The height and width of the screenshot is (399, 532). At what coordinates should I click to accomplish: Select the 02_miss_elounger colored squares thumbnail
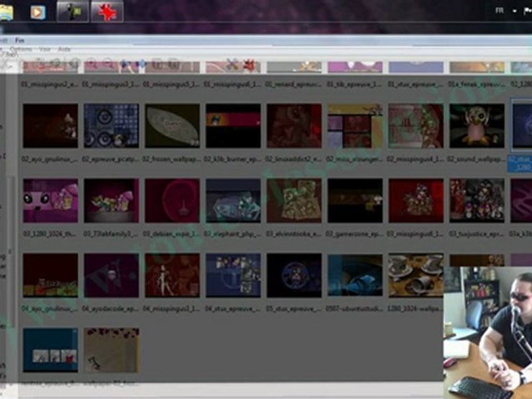(355, 126)
